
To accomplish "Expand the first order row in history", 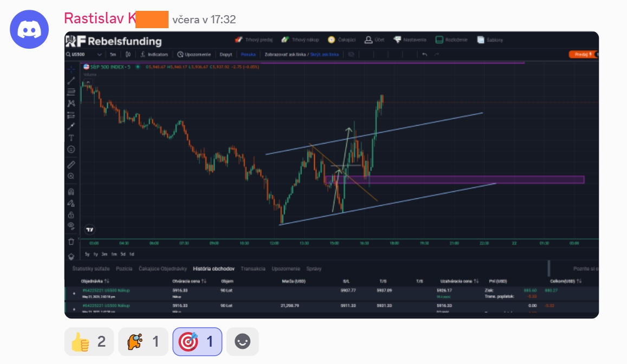I will coord(74,293).
